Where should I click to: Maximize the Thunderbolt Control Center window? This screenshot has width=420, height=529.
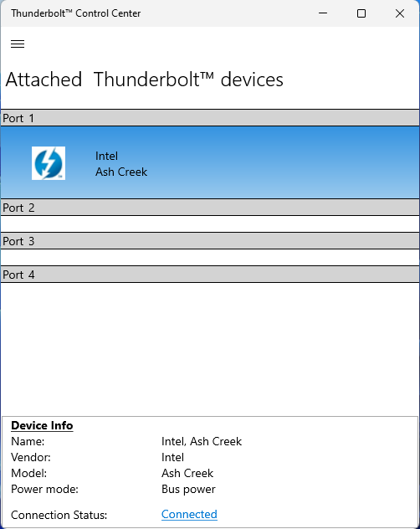[x=361, y=13]
